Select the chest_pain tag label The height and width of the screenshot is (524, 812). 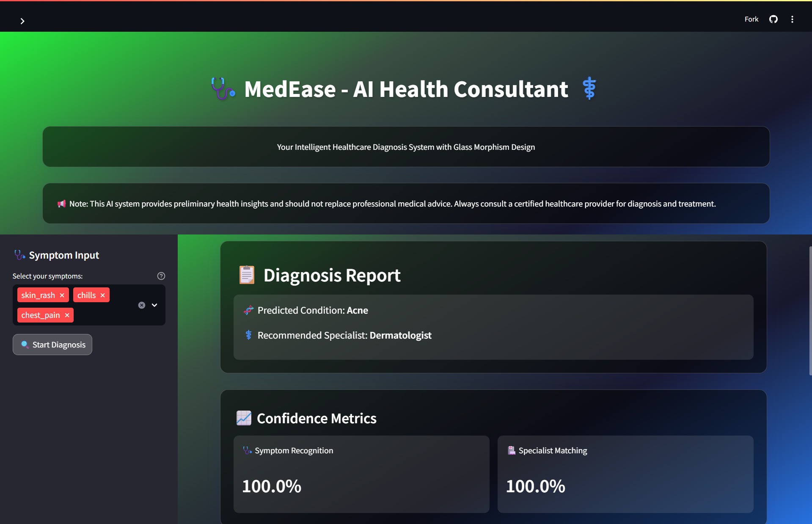point(41,315)
